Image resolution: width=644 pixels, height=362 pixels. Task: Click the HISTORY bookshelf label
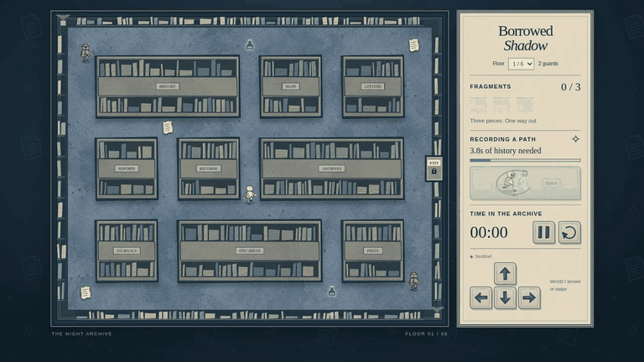point(167,86)
